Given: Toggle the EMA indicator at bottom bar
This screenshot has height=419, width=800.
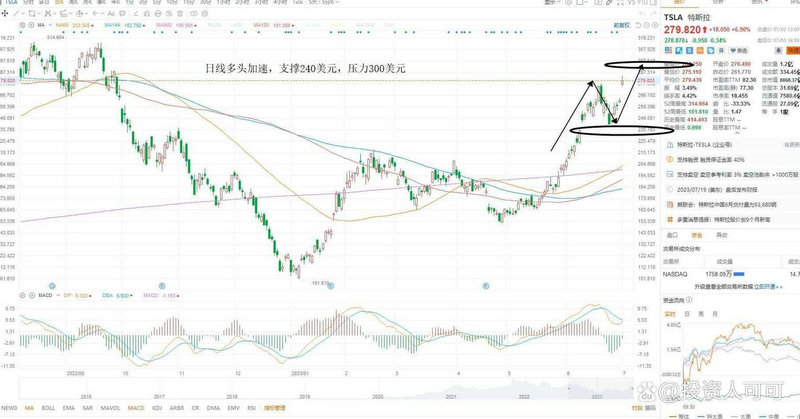Looking at the screenshot, I should [x=68, y=408].
